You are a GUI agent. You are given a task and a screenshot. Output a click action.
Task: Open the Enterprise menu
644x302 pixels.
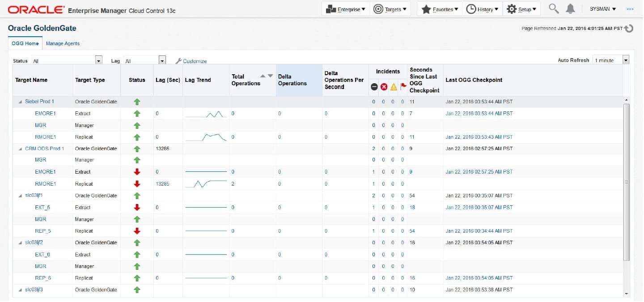(346, 9)
